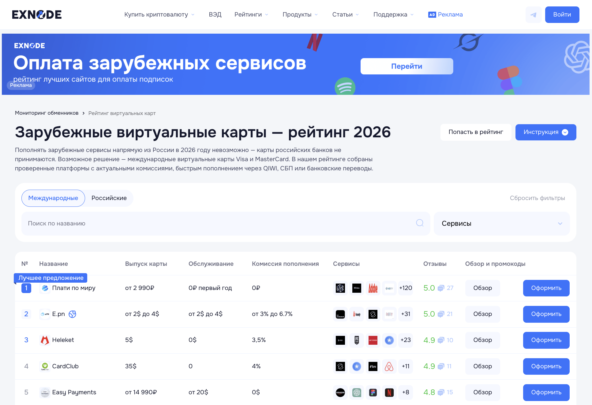Click the Netflix service icon in Easy Payments row
This screenshot has width=592, height=405.
tap(389, 392)
